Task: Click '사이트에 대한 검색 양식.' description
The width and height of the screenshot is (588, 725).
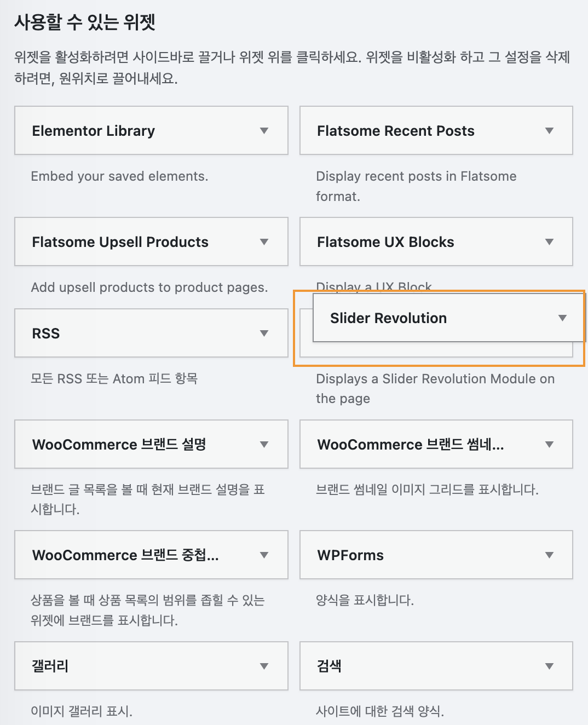Action: [380, 711]
